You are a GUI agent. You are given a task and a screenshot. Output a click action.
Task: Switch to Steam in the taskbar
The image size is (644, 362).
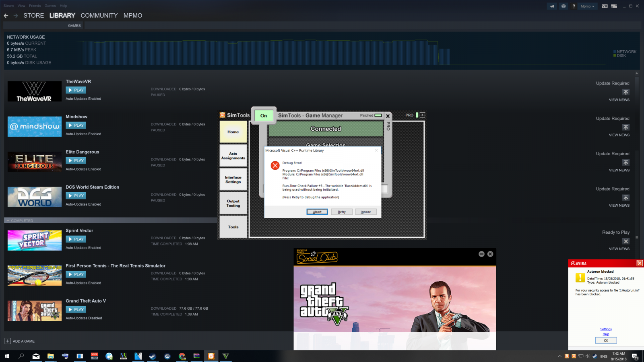153,356
